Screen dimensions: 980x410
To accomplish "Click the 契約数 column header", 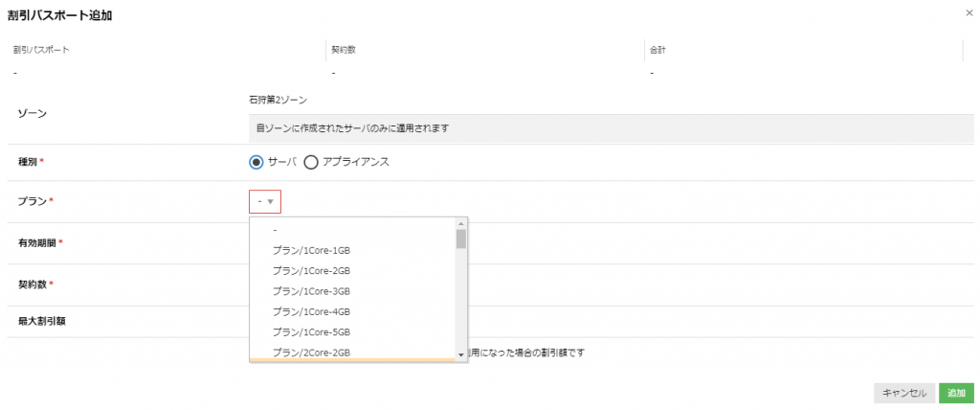I will 344,49.
